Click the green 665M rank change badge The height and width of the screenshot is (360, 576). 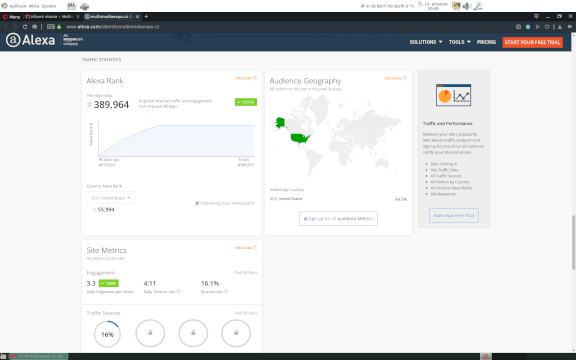tap(246, 102)
